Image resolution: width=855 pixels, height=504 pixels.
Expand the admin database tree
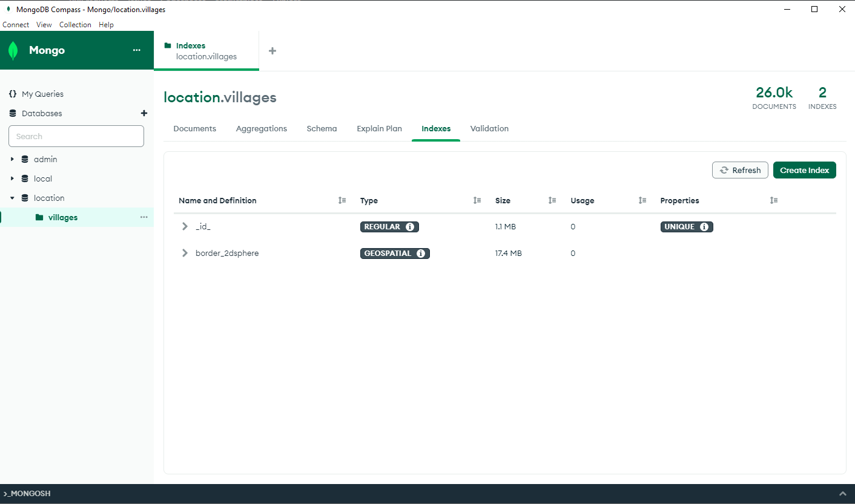tap(12, 159)
